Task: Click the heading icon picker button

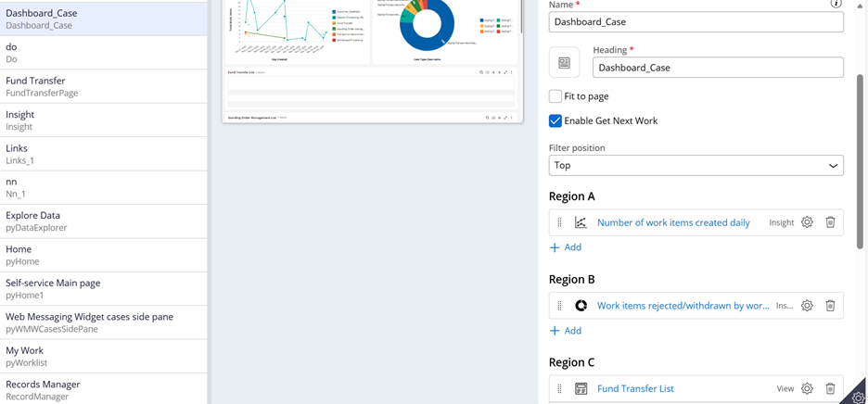Action: (x=564, y=63)
